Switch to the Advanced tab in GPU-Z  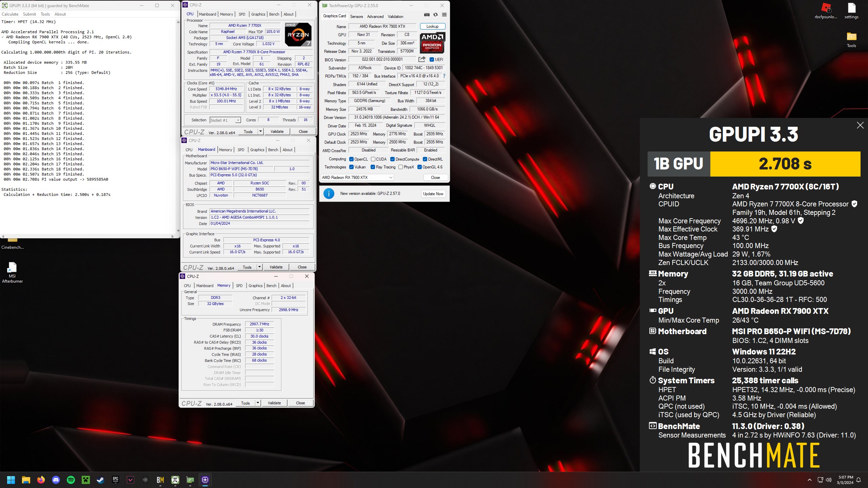pos(375,16)
